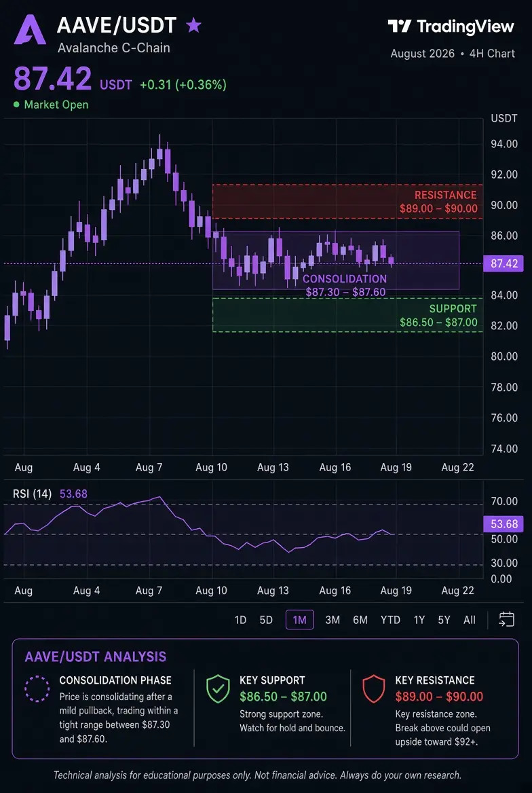Select the 6M timeframe

click(x=360, y=619)
